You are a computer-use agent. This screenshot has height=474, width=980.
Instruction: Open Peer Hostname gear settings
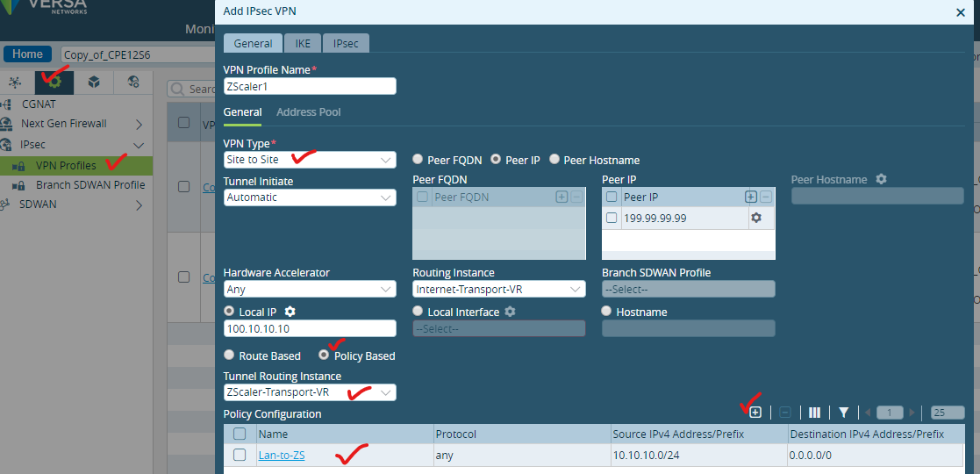pos(881,179)
